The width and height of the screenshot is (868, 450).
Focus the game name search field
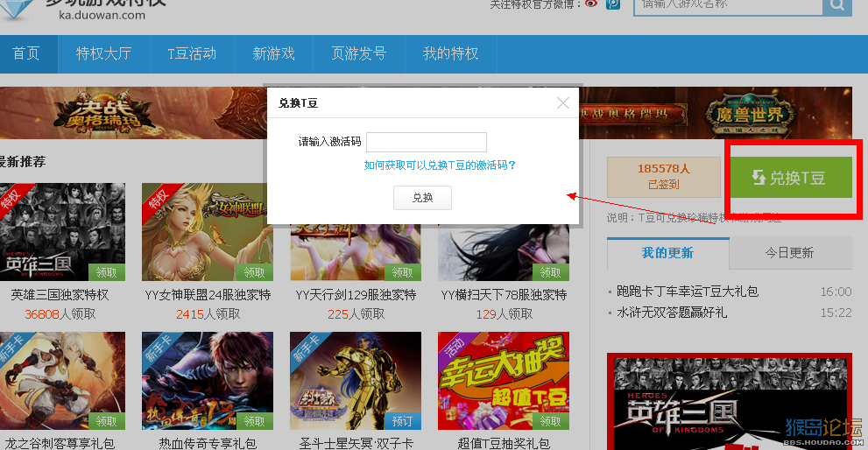tap(728, 5)
